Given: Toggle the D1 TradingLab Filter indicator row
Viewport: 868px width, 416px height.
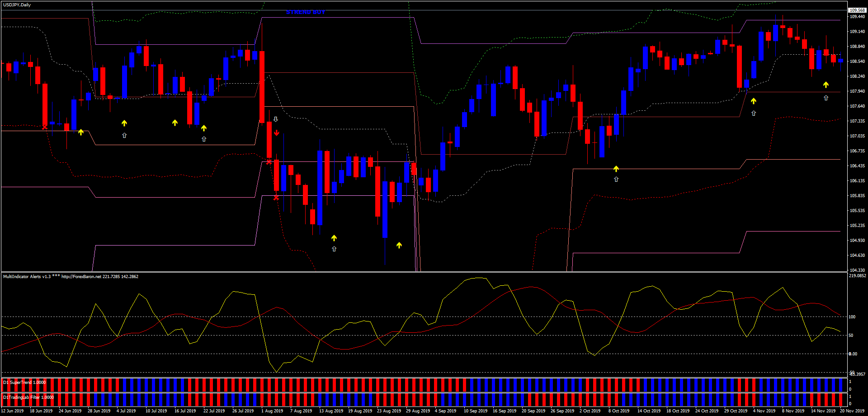Looking at the screenshot, I should tap(27, 397).
